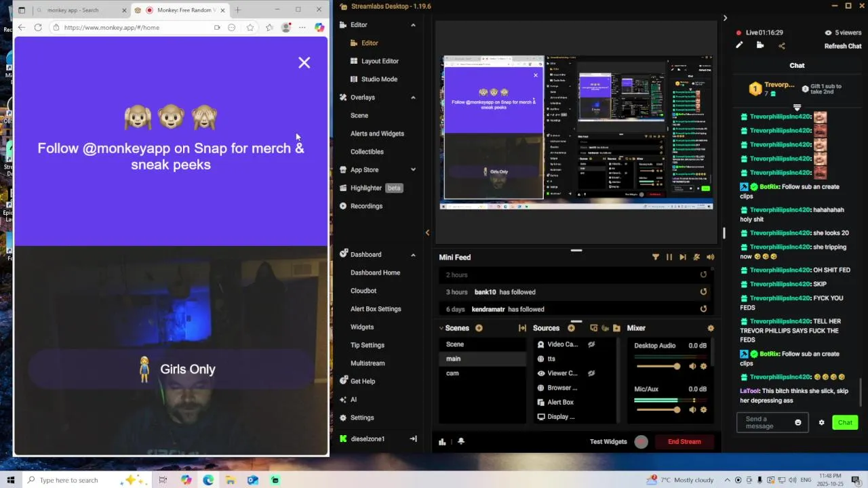868x488 pixels.
Task: Click the Mini Feed filter icon
Action: 655,258
